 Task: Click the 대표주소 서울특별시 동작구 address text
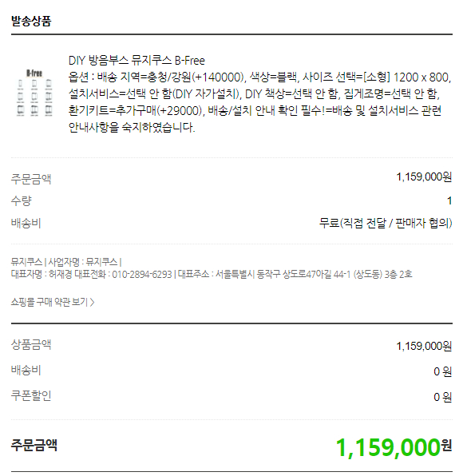click(295, 275)
